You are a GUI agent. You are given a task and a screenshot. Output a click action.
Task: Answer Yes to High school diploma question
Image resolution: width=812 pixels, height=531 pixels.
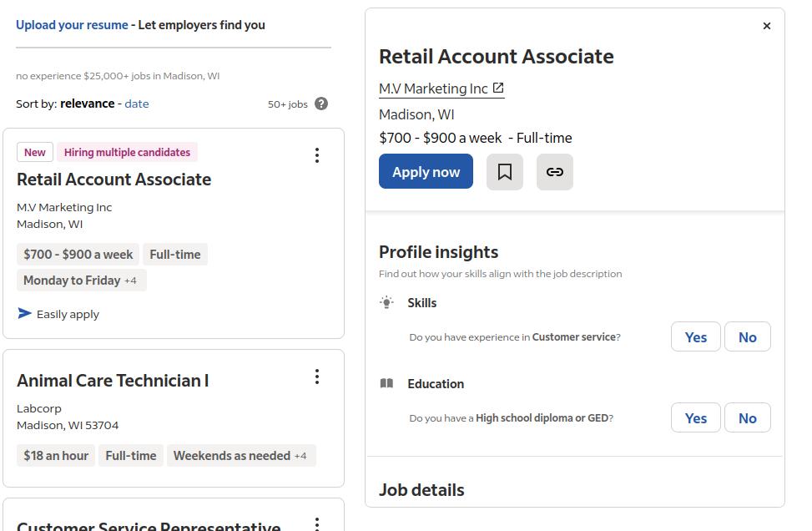tap(695, 417)
